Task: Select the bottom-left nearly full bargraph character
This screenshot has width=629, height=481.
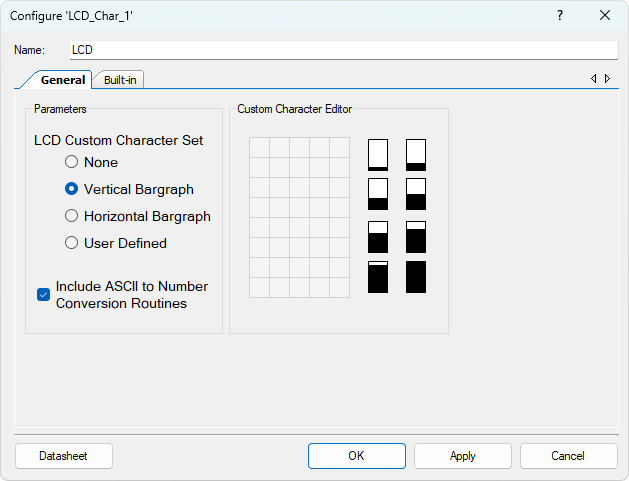Action: pyautogui.click(x=378, y=277)
